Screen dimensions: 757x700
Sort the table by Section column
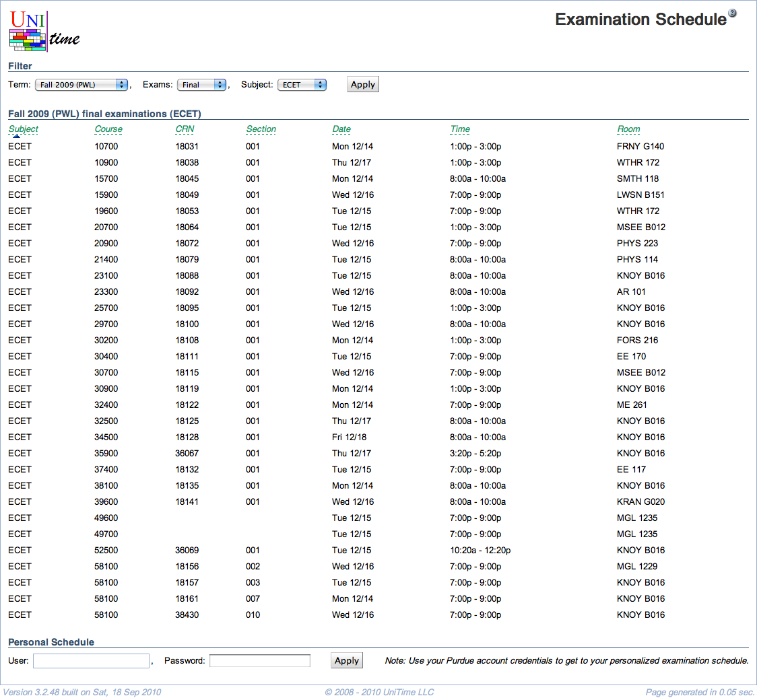(x=261, y=129)
